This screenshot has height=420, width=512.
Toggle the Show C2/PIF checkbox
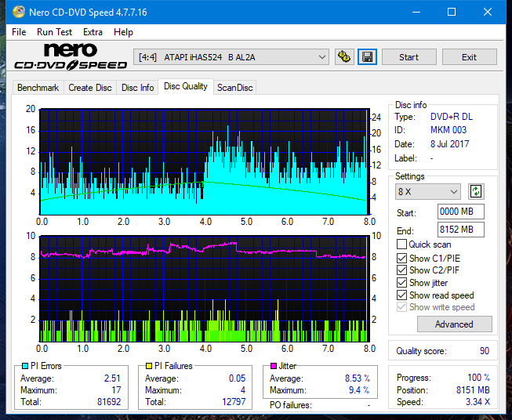pyautogui.click(x=401, y=270)
